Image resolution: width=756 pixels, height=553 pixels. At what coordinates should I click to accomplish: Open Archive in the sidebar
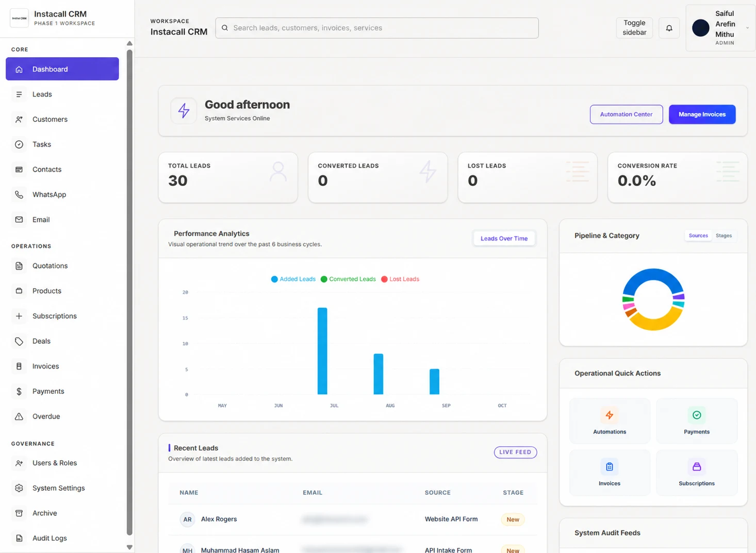point(62,513)
